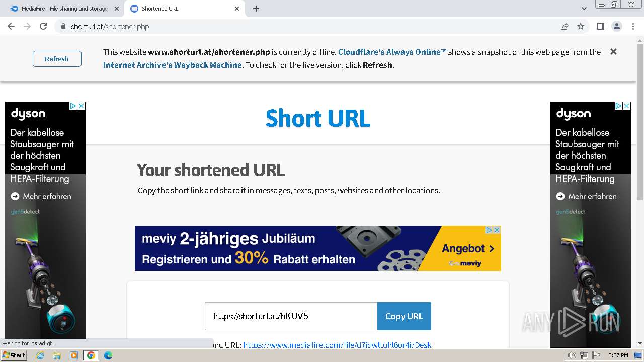Open the Chrome three-dot menu
The image size is (644, 362).
tap(633, 26)
